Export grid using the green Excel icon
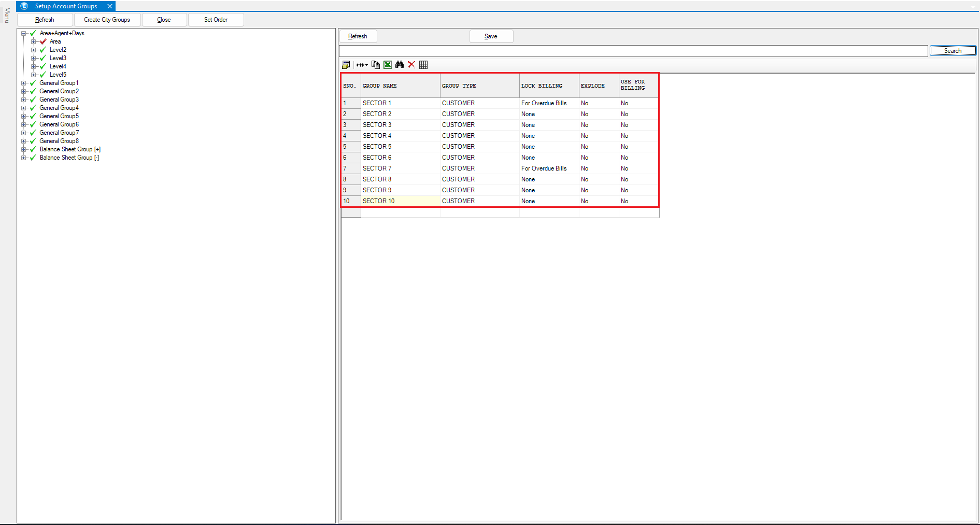The height and width of the screenshot is (525, 980). 388,65
